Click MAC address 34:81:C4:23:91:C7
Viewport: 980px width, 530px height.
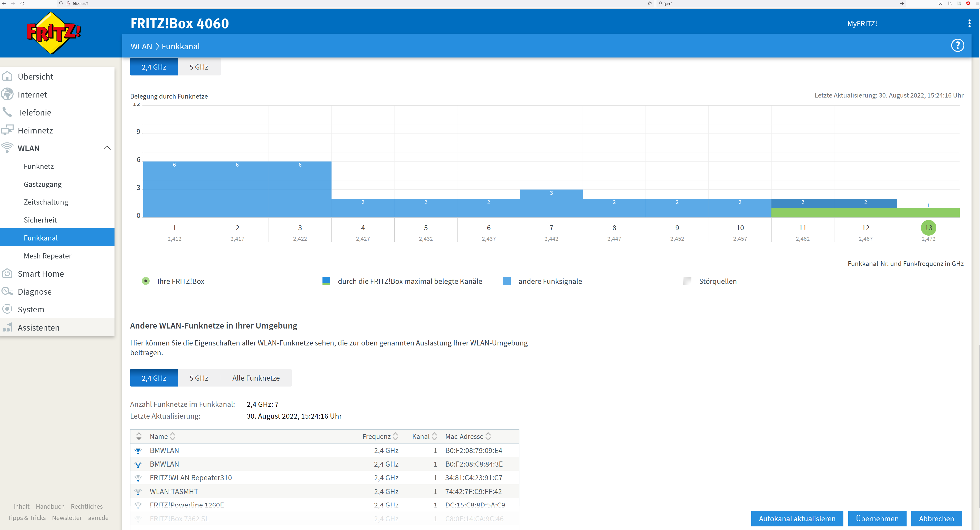pyautogui.click(x=474, y=478)
